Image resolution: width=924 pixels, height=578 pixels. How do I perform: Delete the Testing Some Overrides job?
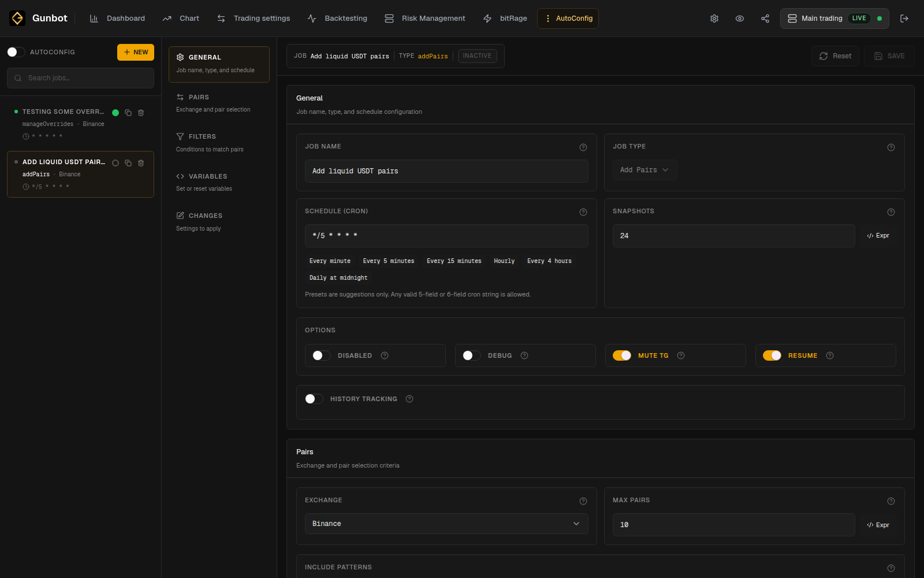(x=141, y=113)
